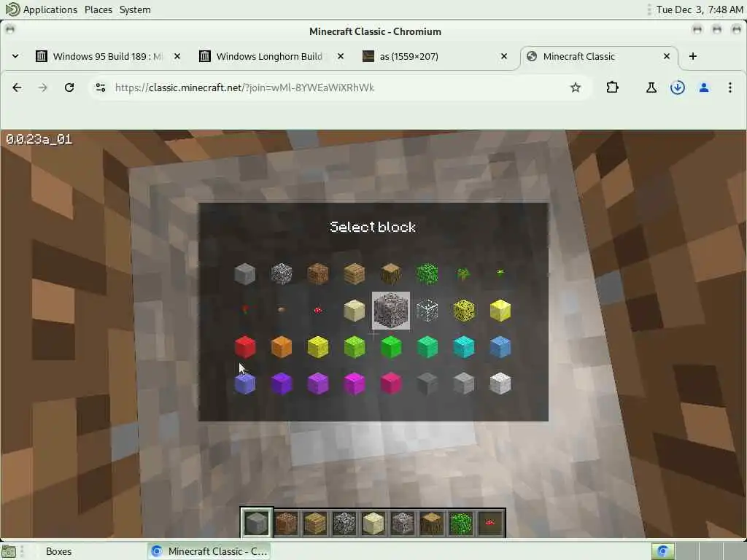This screenshot has height=560, width=747.
Task: Go back to the previous page
Action: point(18,87)
